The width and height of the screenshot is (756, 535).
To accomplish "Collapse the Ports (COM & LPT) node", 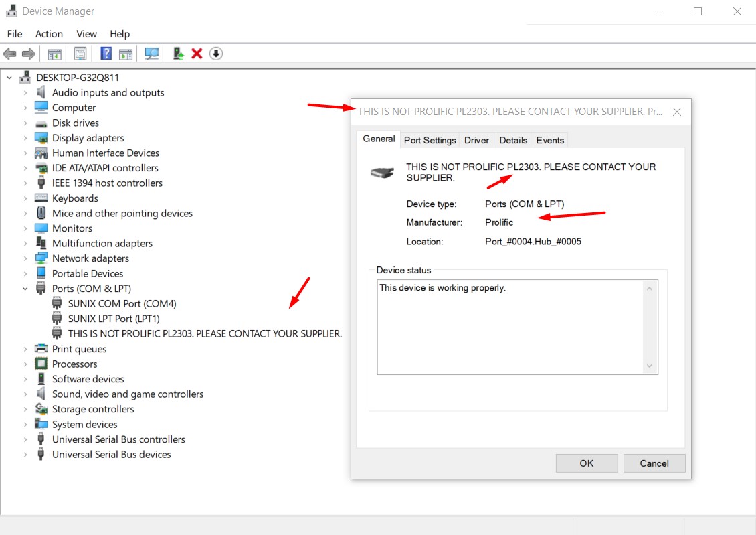I will pyautogui.click(x=25, y=289).
